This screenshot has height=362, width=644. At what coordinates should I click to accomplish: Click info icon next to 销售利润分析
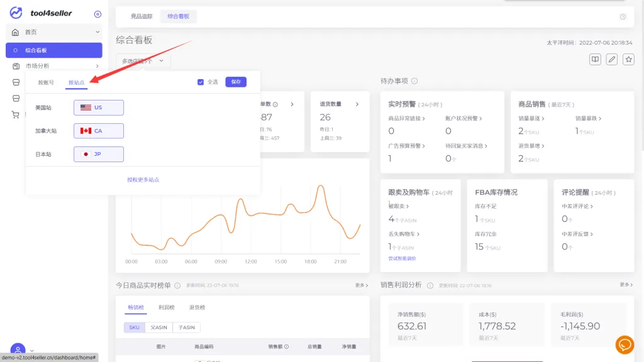pyautogui.click(x=430, y=285)
